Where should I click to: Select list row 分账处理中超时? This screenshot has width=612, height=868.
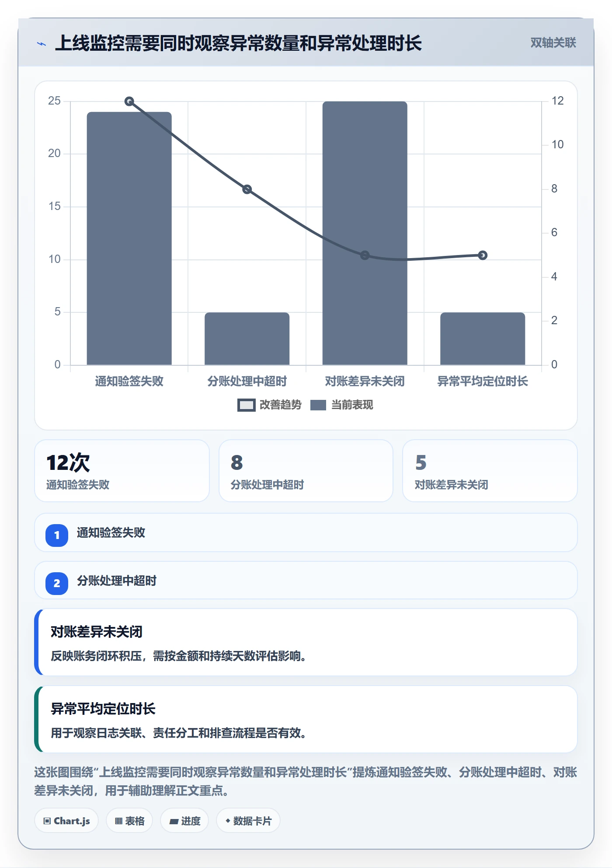pyautogui.click(x=306, y=581)
